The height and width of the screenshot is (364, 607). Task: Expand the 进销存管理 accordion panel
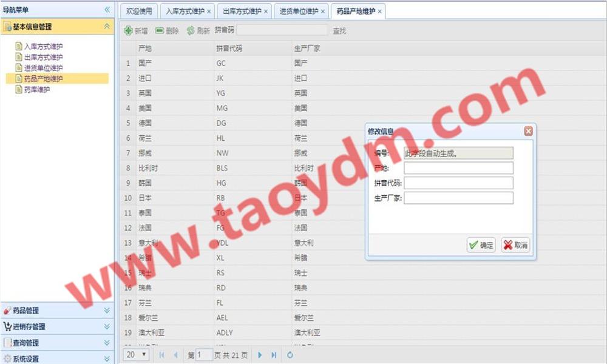coord(107,326)
